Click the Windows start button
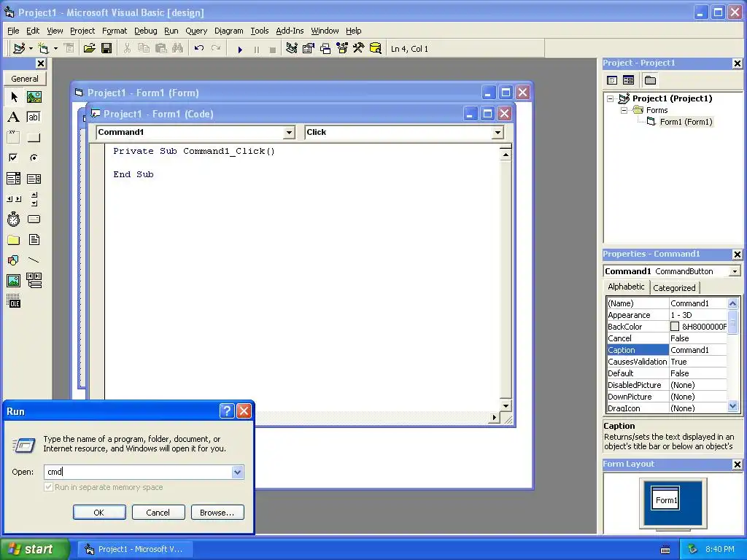This screenshot has width=747, height=560. click(34, 549)
